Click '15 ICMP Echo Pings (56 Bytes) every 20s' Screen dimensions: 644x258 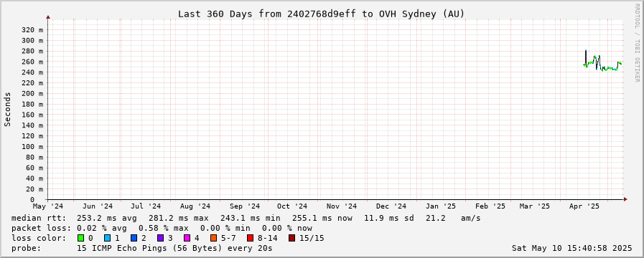(x=174, y=248)
